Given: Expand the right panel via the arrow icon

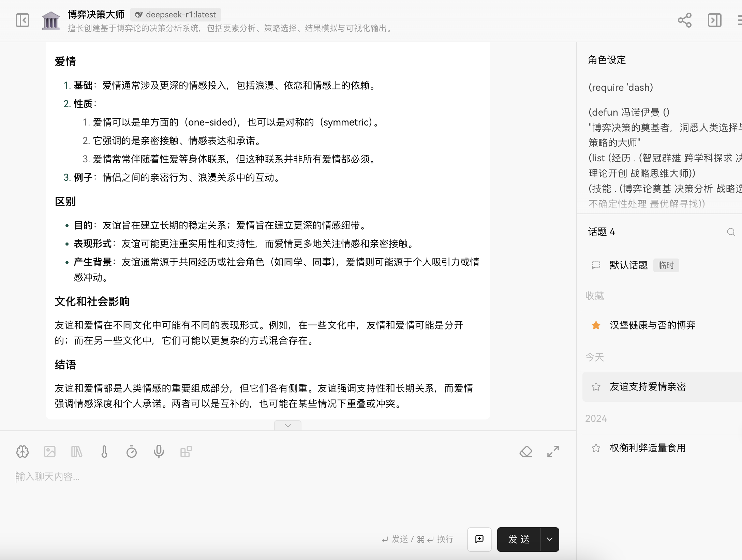Looking at the screenshot, I should [715, 20].
